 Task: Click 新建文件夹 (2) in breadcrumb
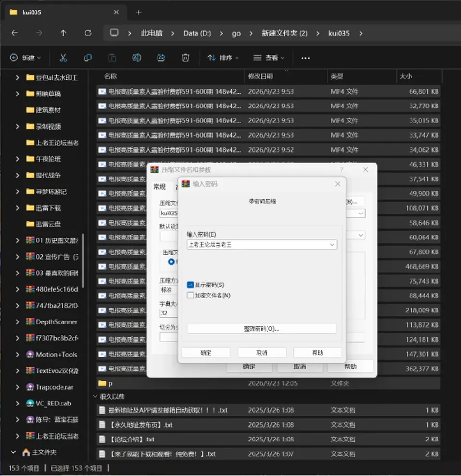[284, 33]
